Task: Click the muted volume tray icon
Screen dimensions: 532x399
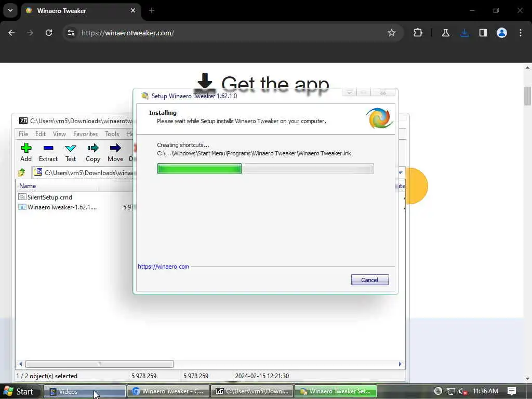Action: [463, 392]
